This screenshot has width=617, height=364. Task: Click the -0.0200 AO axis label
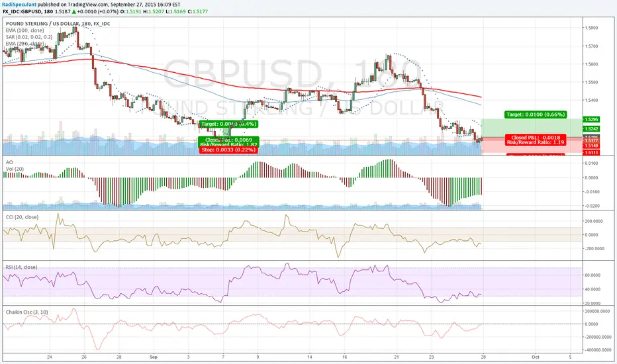pyautogui.click(x=591, y=206)
